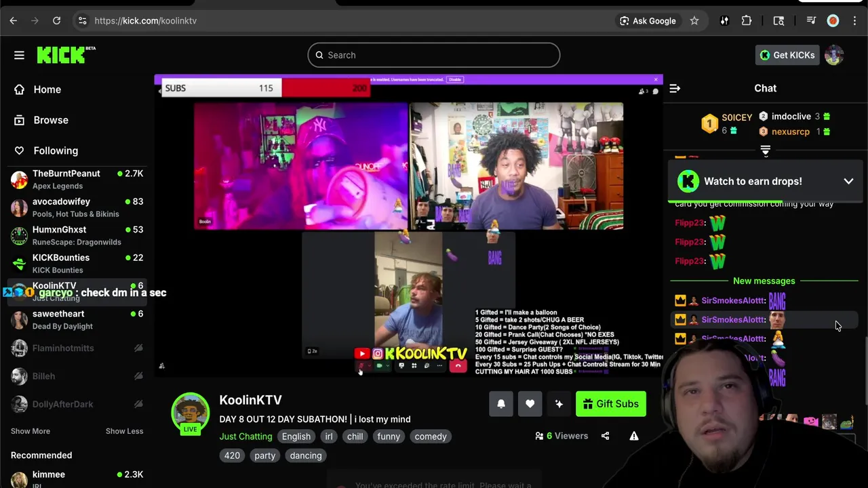Click the KICK logo

(66, 55)
